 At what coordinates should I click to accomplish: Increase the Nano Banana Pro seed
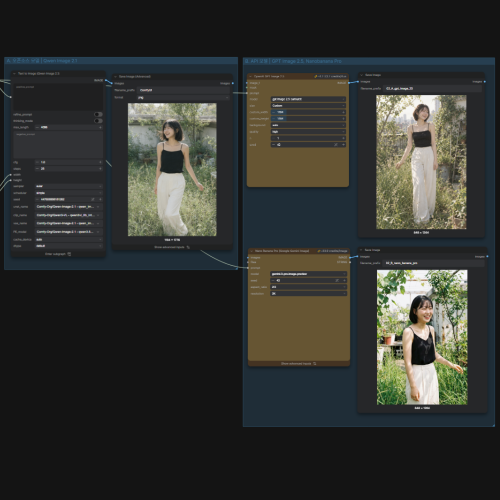point(344,280)
